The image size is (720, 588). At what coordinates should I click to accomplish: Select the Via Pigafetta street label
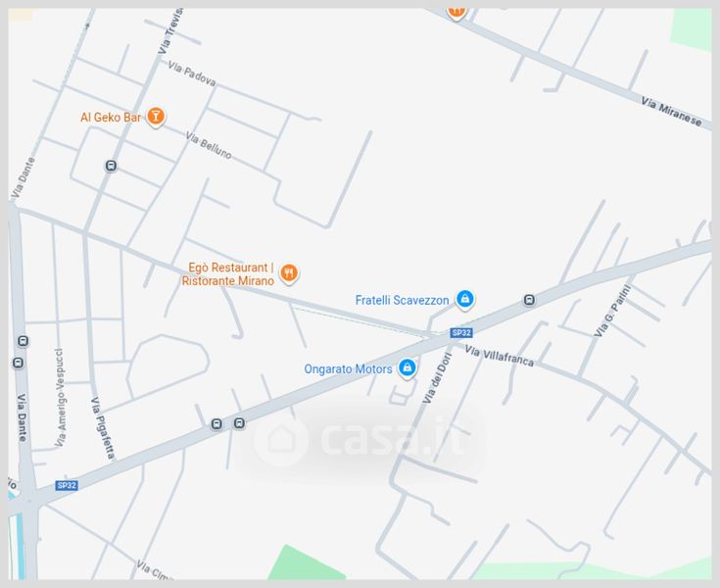tap(103, 427)
